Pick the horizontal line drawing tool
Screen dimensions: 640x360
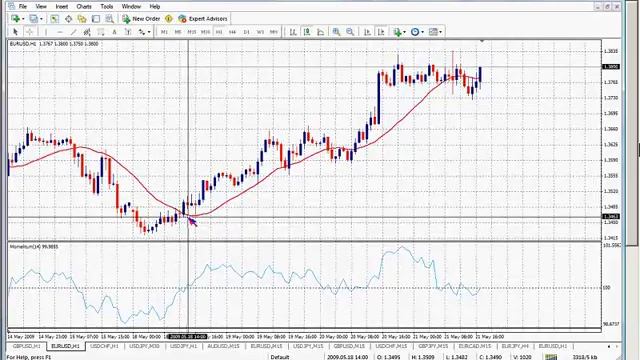tap(60, 32)
